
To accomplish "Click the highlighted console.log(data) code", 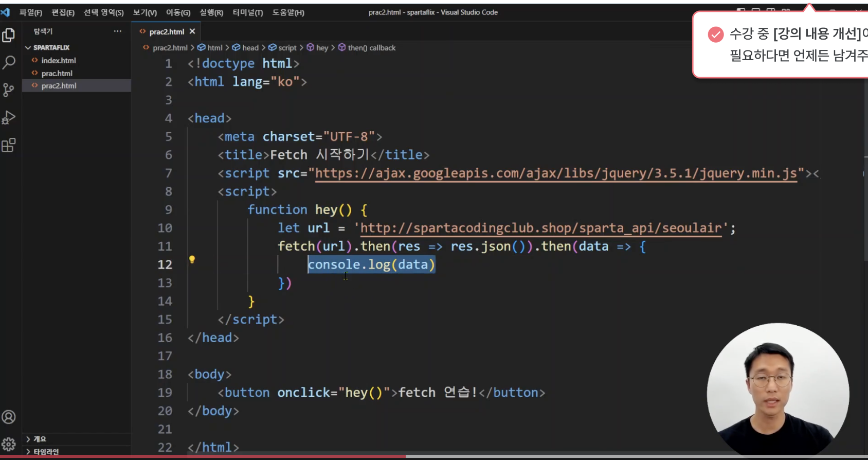I will [x=371, y=264].
